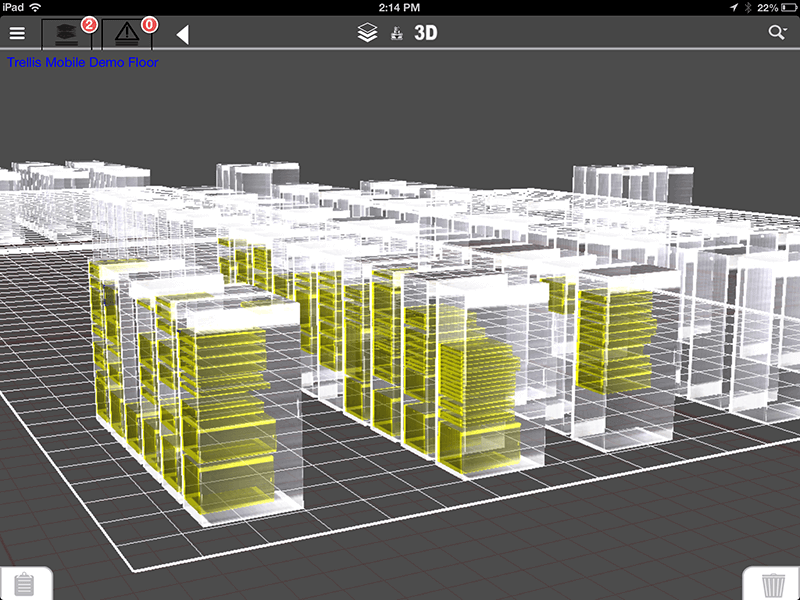Select the elevation view icon beside 3D
Viewport: 800px width, 600px height.
[x=396, y=31]
